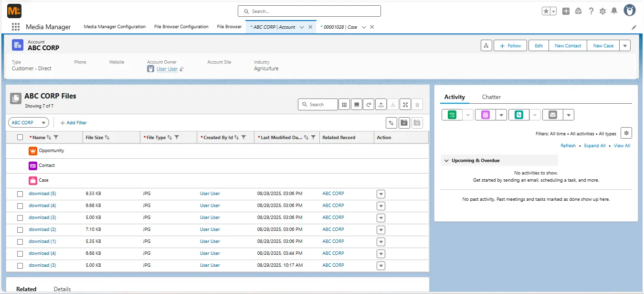
Task: Click the sort order arrows button
Action: click(391, 123)
